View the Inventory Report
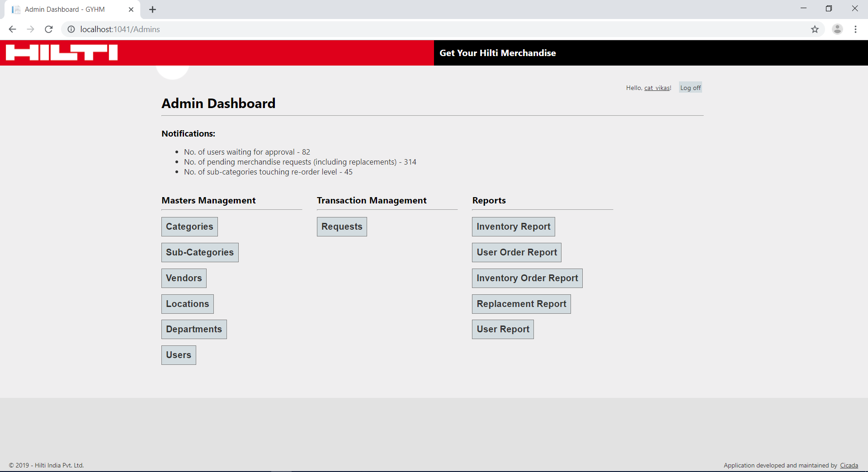 coord(514,227)
